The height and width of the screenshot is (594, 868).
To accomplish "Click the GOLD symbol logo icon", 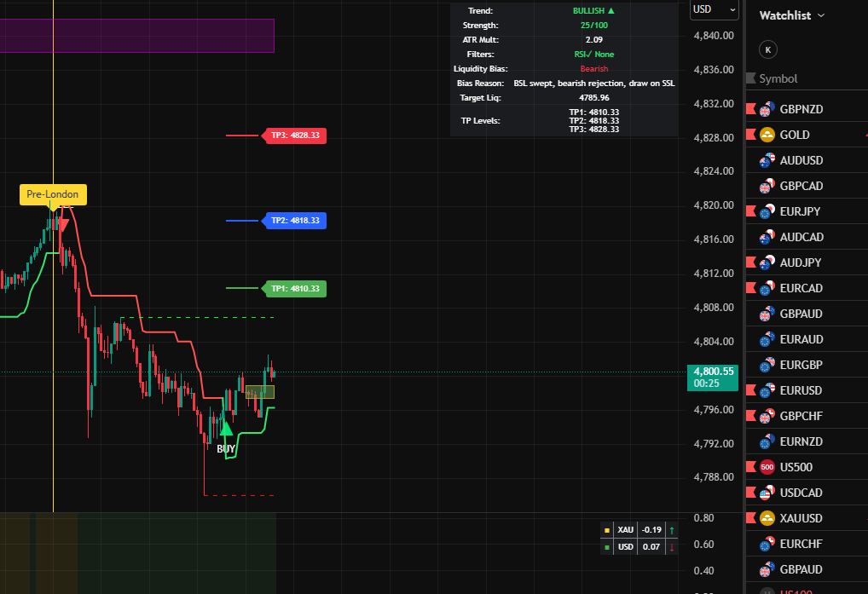I will point(767,135).
